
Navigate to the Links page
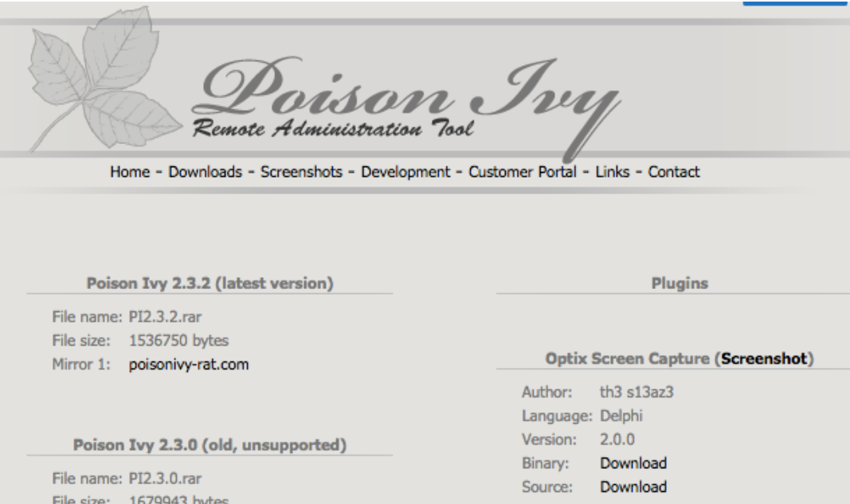pos(613,172)
